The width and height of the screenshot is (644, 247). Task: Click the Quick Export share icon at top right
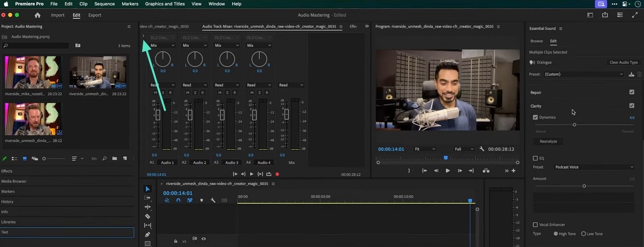tap(605, 15)
